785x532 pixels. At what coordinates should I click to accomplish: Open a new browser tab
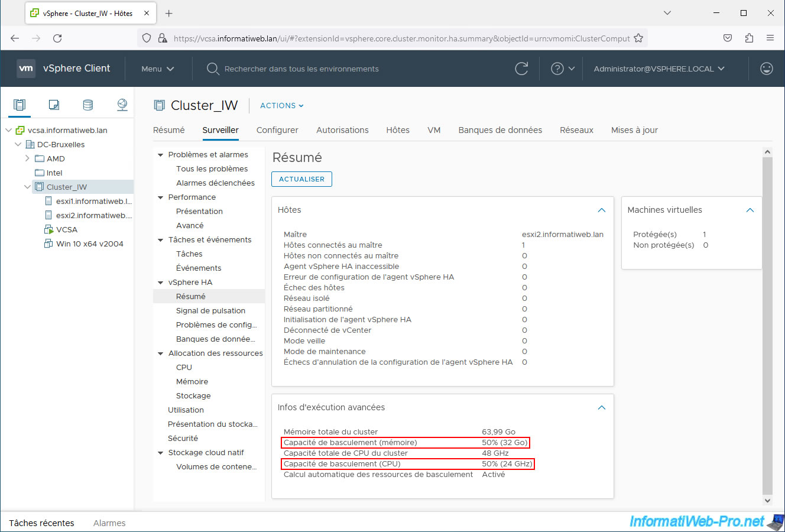pos(169,13)
